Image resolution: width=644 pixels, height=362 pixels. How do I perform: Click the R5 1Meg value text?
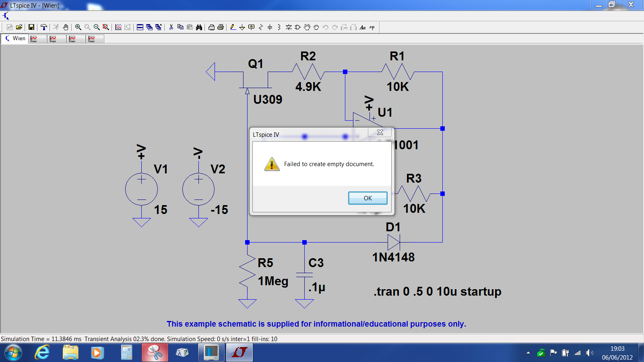(x=273, y=281)
